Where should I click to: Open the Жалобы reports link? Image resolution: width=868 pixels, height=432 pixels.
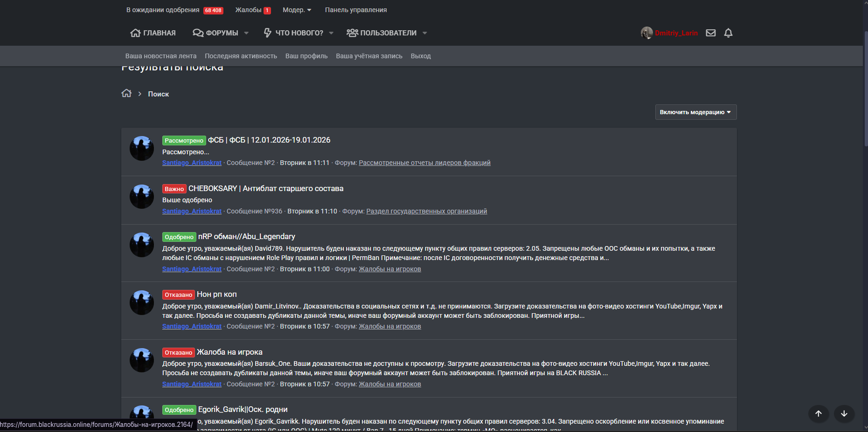click(x=248, y=10)
